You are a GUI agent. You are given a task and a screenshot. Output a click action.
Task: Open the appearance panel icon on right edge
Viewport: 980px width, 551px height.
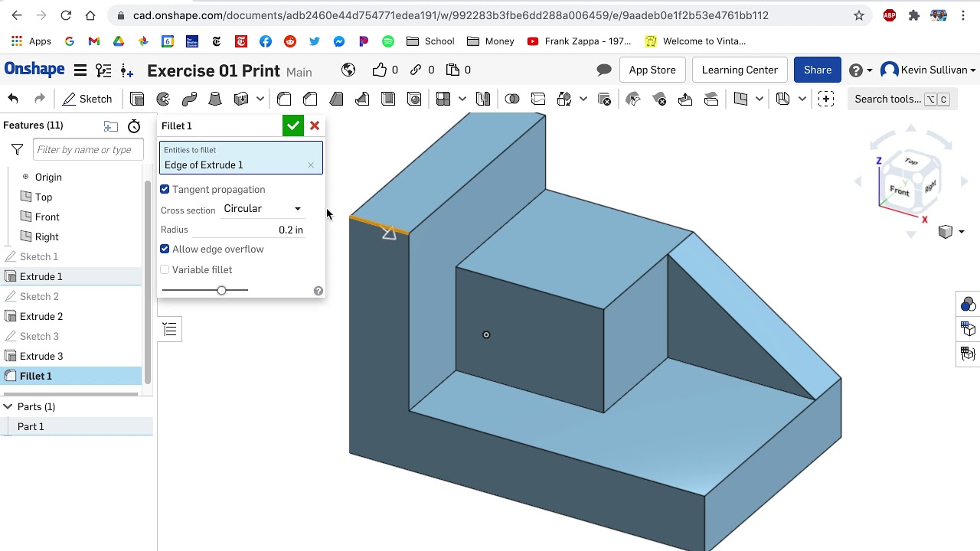click(969, 304)
